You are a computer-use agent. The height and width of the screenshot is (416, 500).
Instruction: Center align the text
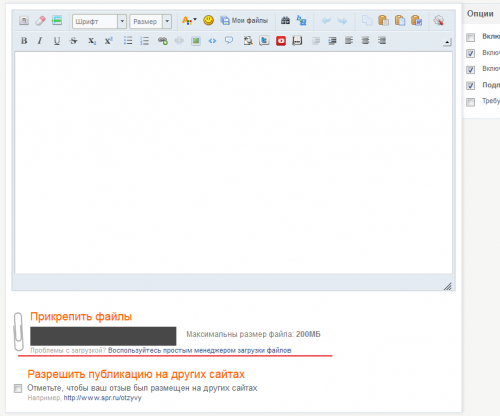pyautogui.click(x=365, y=41)
